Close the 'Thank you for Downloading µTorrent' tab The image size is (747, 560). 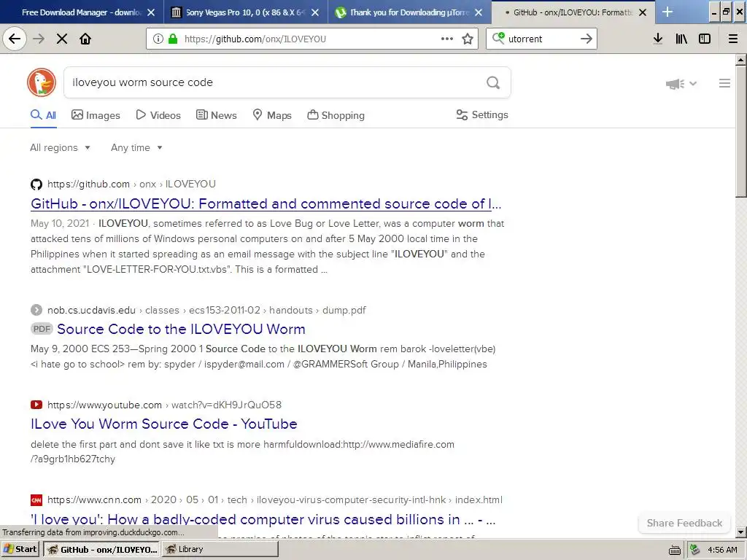[479, 12]
